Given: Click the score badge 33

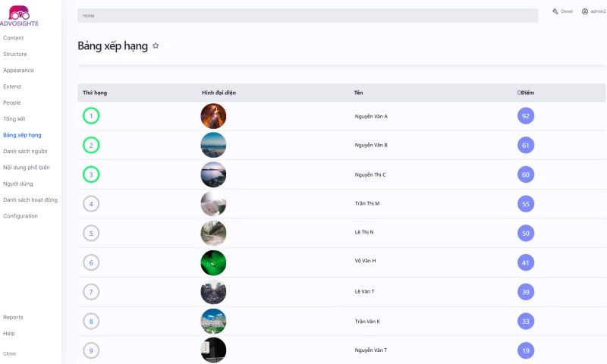Looking at the screenshot, I should 526,322.
